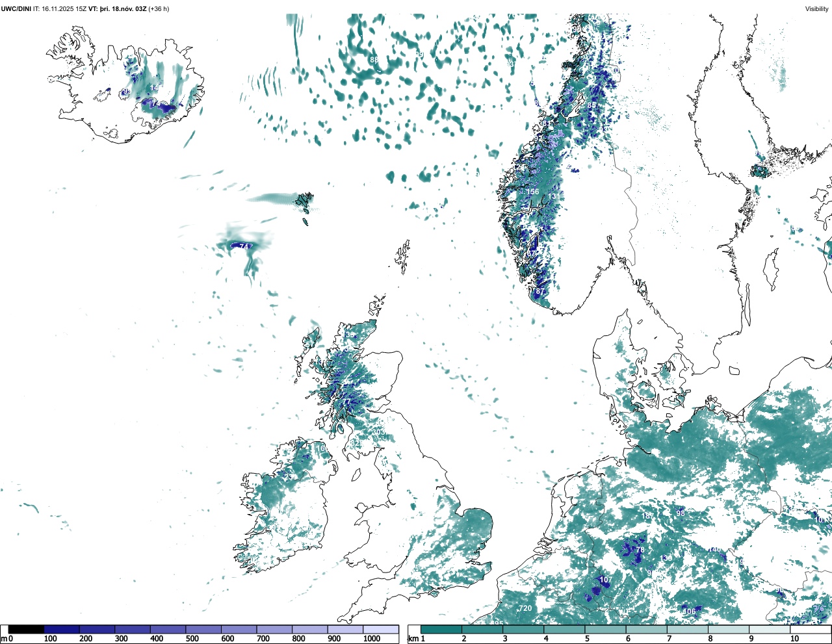The image size is (832, 644).
Task: Click the '98' value label over northern Germany
Action: 681,513
